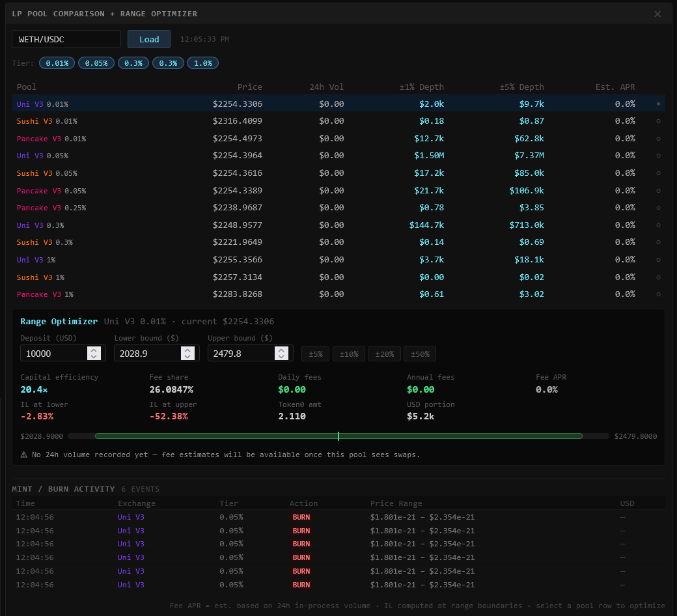The width and height of the screenshot is (677, 616).
Task: Apply the ±10% range preset
Action: 349,354
